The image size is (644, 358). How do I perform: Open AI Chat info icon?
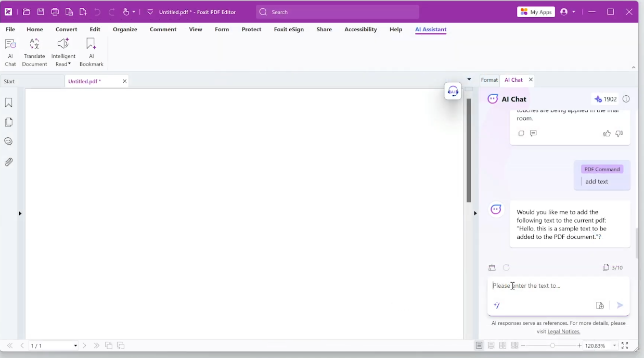[626, 99]
